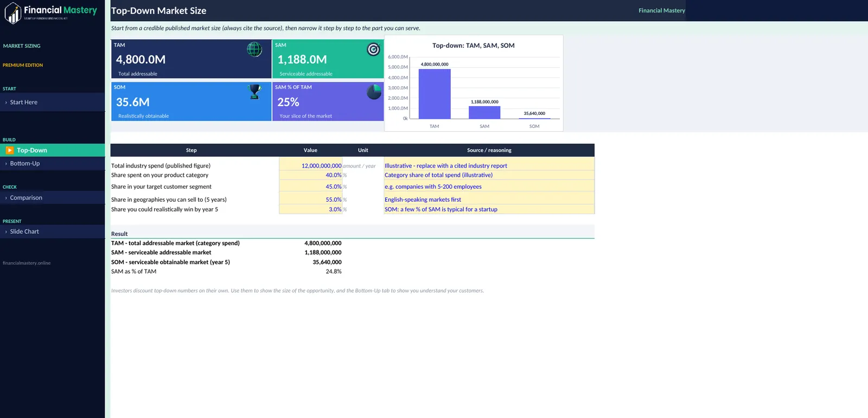Click the TAM result value 4,800,000,000
This screenshot has width=868, height=418.
tap(323, 243)
